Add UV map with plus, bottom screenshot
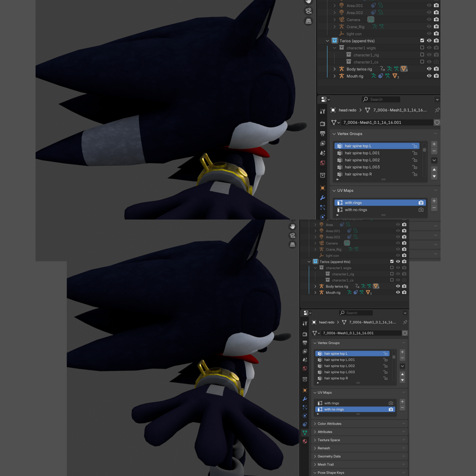Viewport: 476px width, 476px height. click(402, 402)
